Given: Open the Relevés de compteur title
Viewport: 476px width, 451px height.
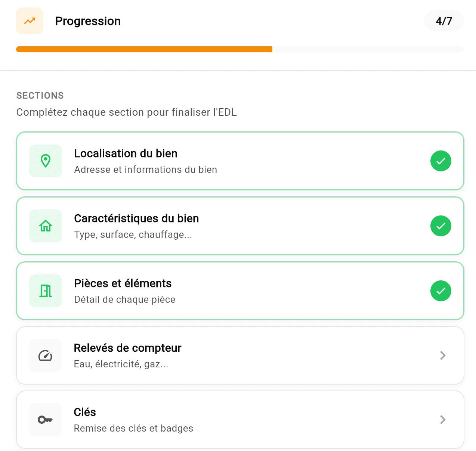Looking at the screenshot, I should [127, 348].
